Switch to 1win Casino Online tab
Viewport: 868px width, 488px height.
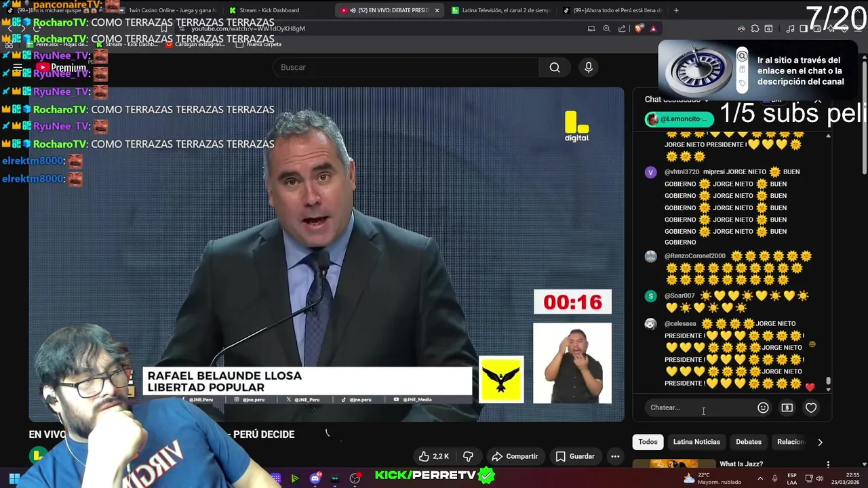(x=166, y=10)
